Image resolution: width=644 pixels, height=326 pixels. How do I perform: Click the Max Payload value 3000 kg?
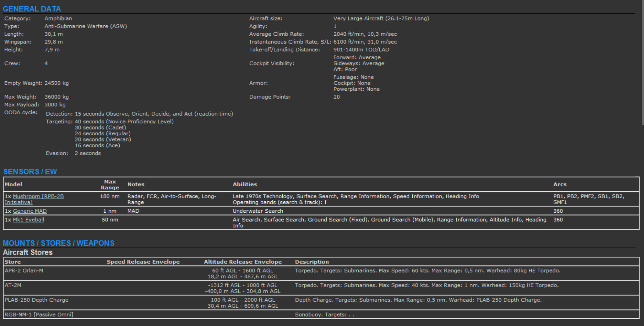(55, 104)
